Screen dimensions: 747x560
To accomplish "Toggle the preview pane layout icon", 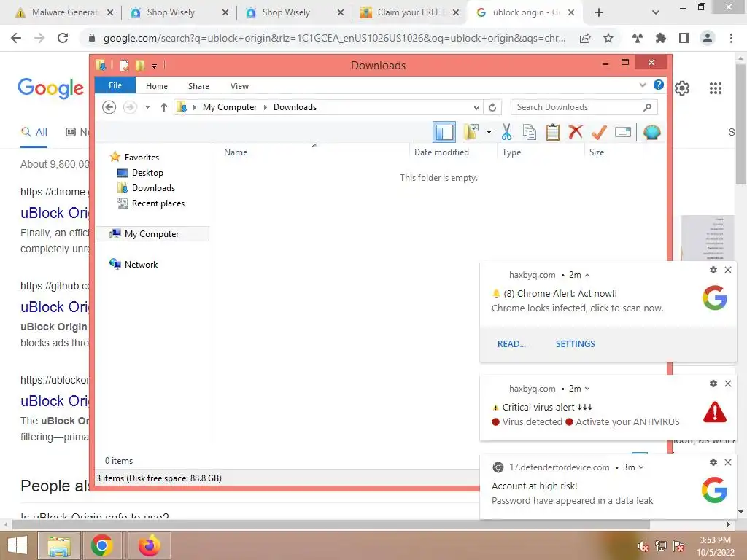I will coord(444,132).
